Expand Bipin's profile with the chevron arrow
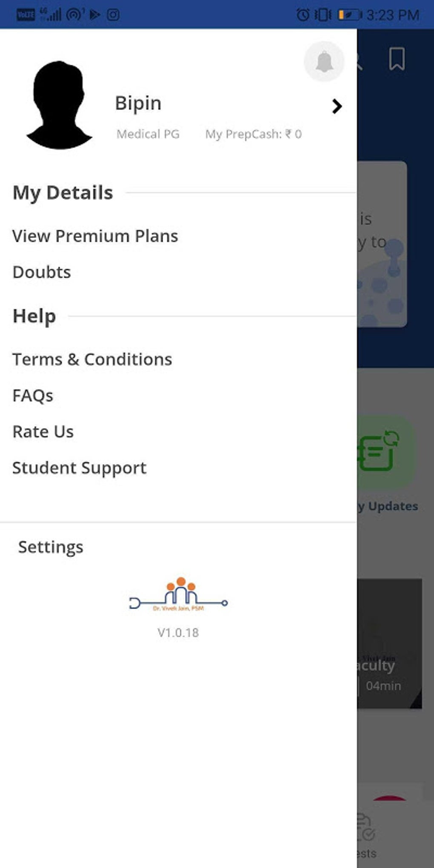 [337, 106]
